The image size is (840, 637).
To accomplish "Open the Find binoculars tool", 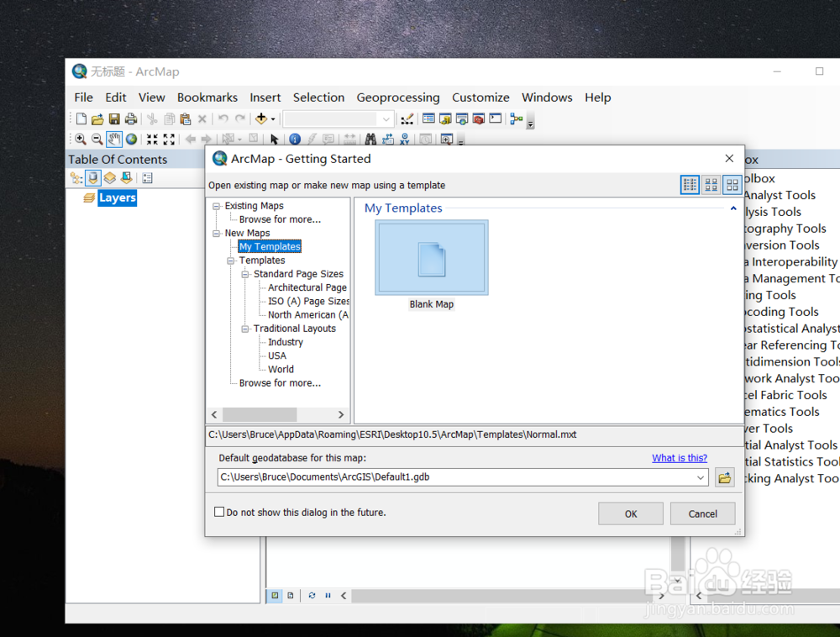I will coord(370,140).
